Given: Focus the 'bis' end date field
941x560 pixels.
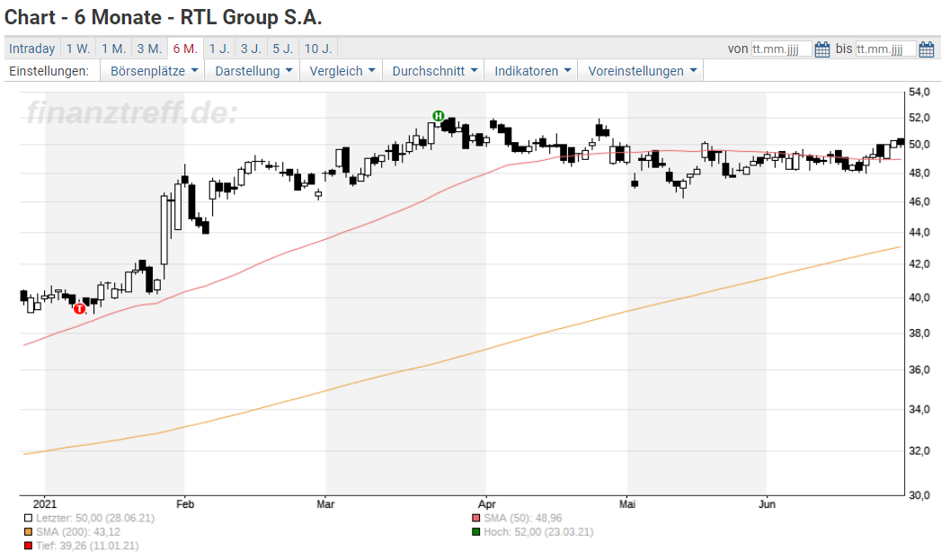Looking at the screenshot, I should (x=886, y=49).
